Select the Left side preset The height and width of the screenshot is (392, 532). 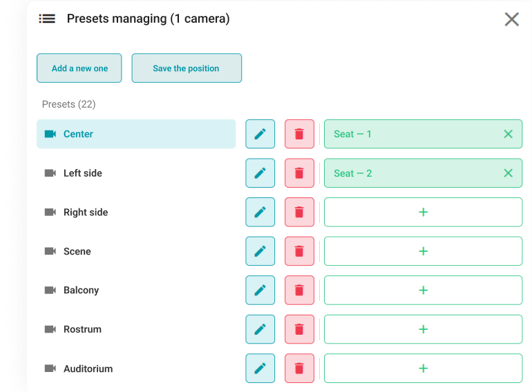[x=136, y=173]
